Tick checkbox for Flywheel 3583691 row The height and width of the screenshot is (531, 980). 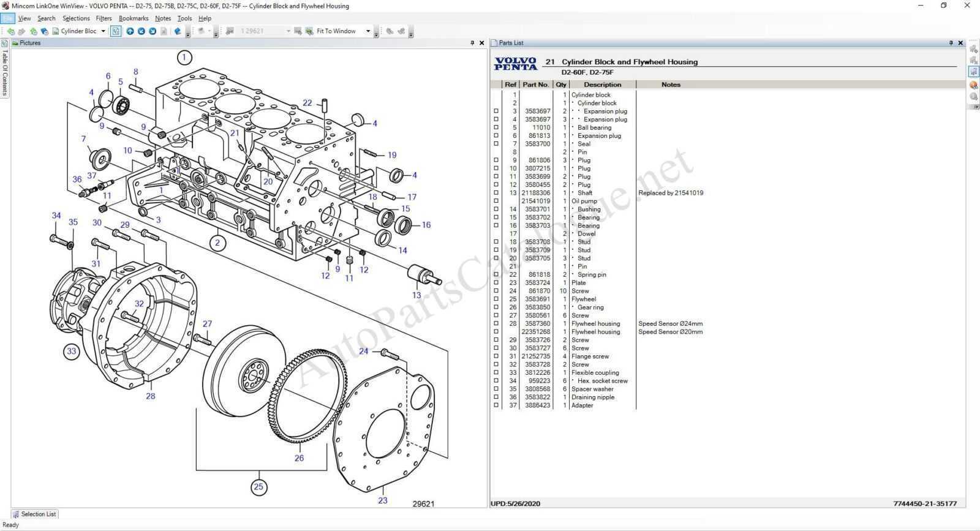(496, 299)
